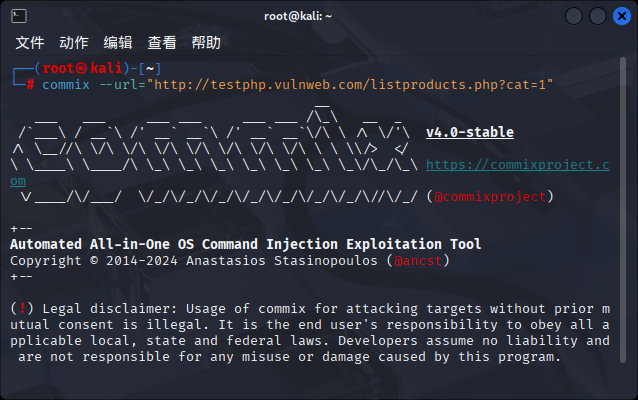The width and height of the screenshot is (638, 400).
Task: Open the 查看 menu
Action: click(x=162, y=43)
